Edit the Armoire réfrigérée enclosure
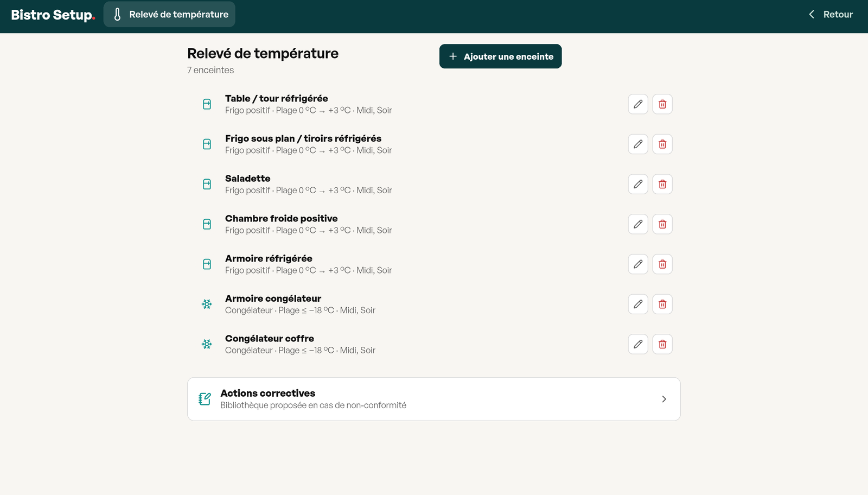 click(638, 264)
